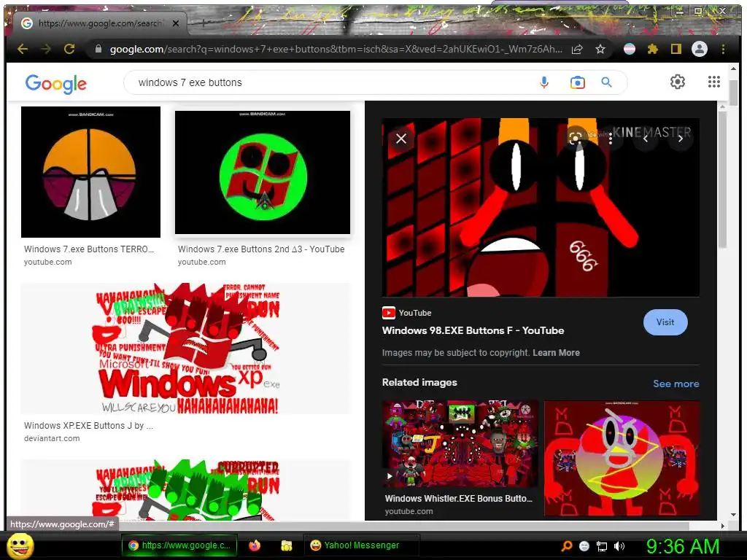The image size is (747, 560).
Task: Click See more related images
Action: pyautogui.click(x=676, y=384)
